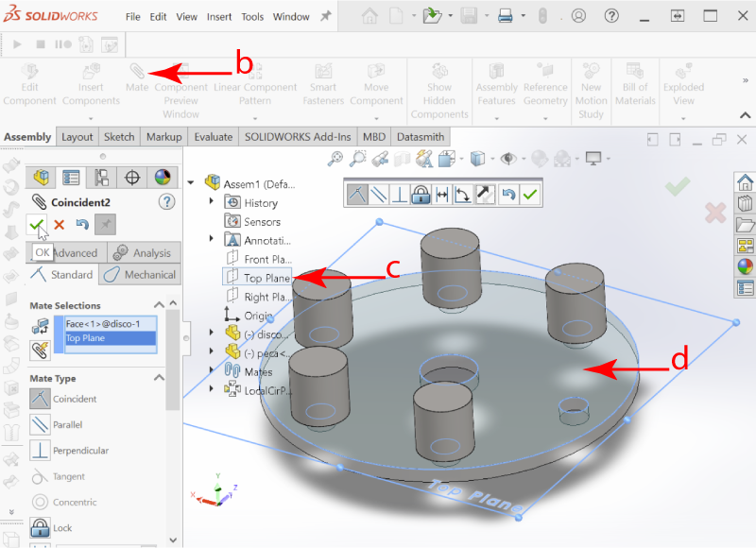Screen dimensions: 756x548
Task: Click the large green confirmation-corner checkmark
Action: click(678, 184)
